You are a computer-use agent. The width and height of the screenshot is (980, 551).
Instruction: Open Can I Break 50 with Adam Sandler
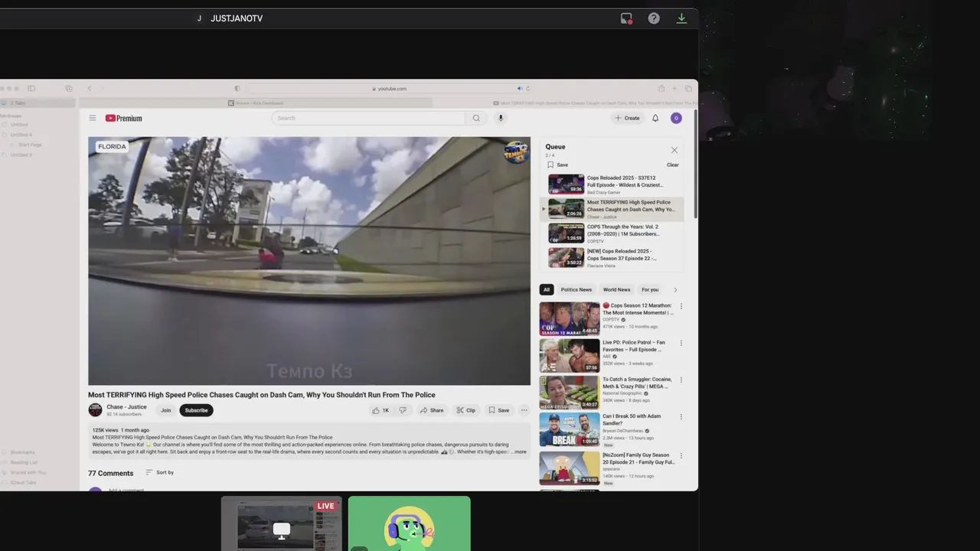tap(606, 429)
